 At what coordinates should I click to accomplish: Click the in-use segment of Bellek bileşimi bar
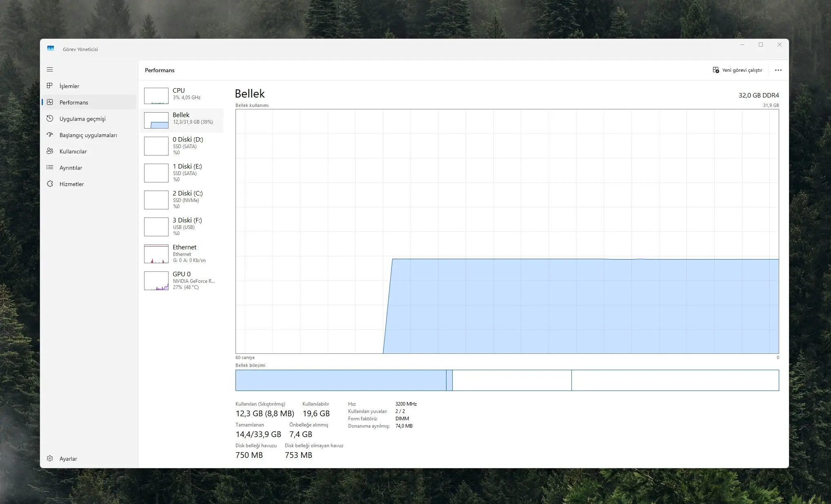point(341,380)
